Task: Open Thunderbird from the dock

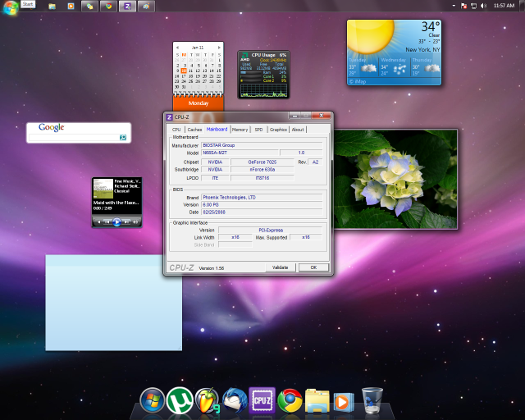Action: 235,400
